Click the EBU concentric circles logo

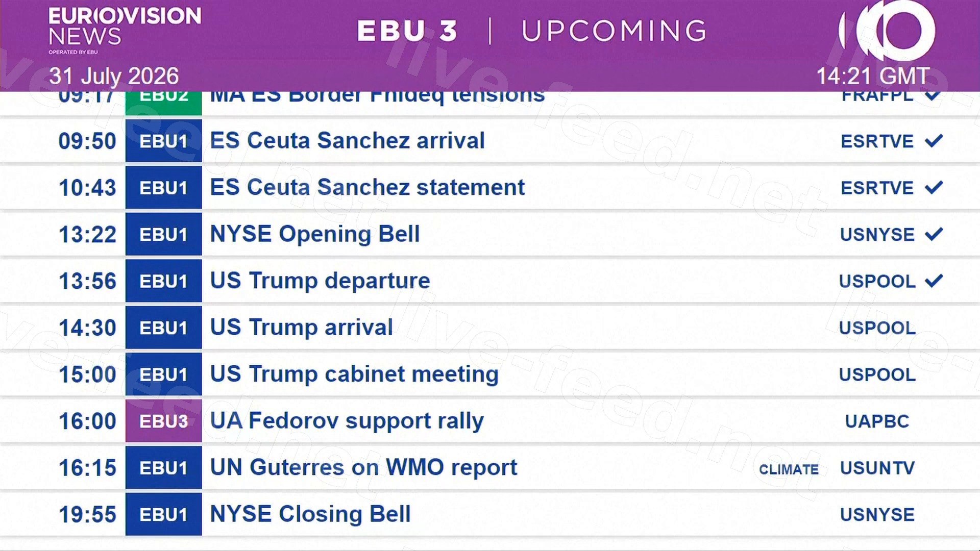coord(887,31)
